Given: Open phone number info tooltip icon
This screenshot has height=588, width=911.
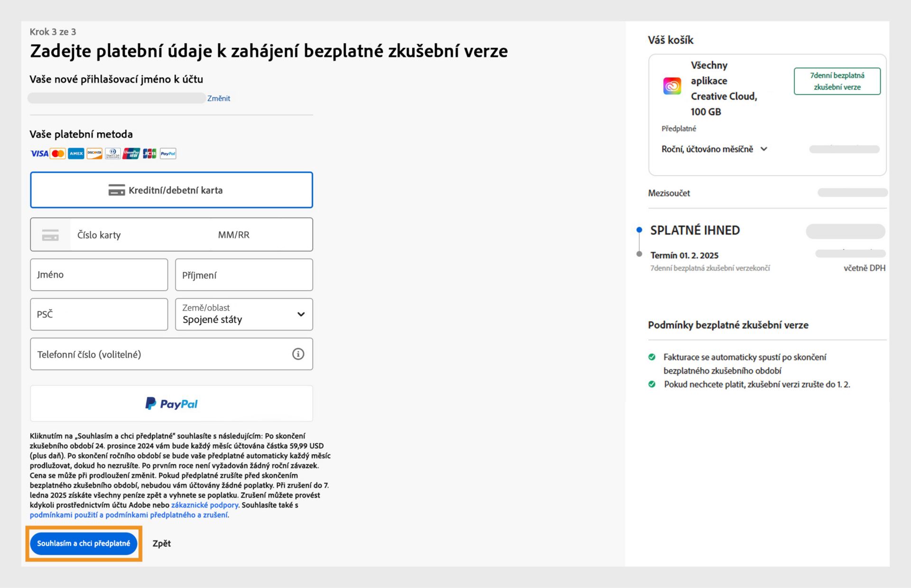Looking at the screenshot, I should click(x=298, y=354).
